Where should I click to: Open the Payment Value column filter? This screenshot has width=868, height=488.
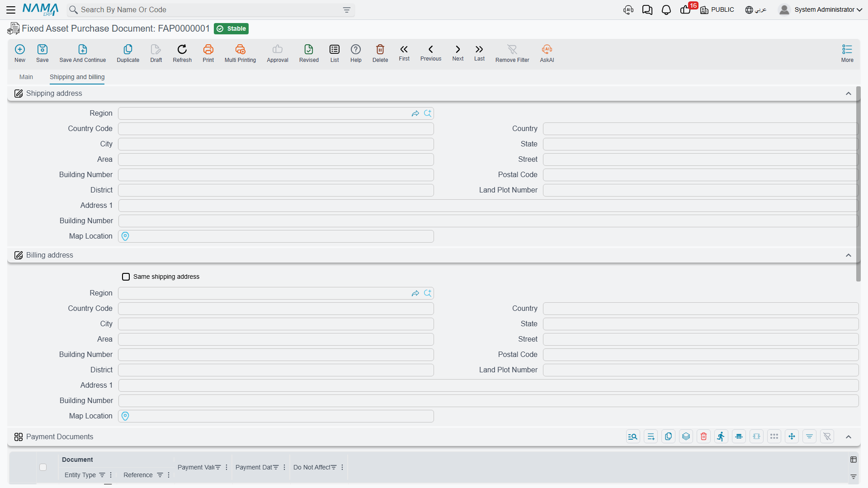[218, 467]
